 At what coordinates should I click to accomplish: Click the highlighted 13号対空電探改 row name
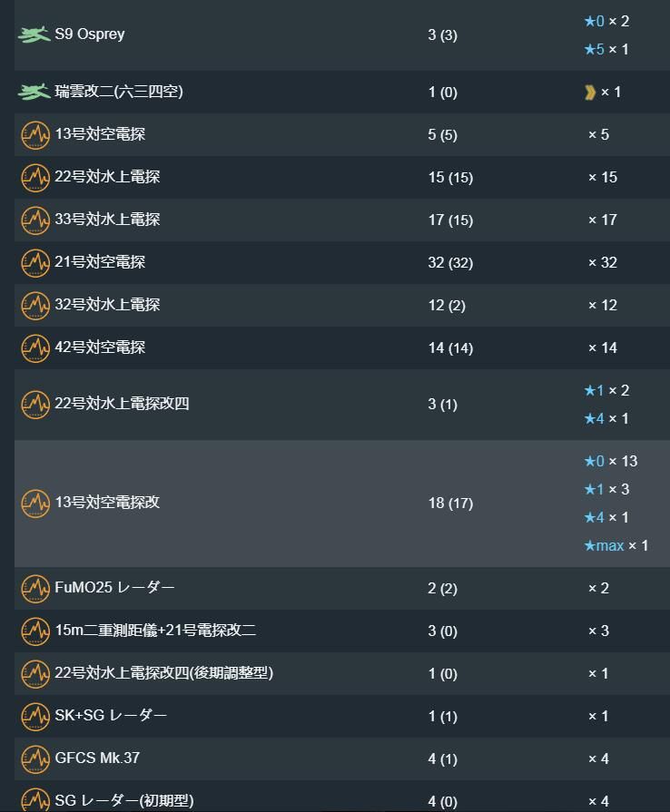(107, 503)
